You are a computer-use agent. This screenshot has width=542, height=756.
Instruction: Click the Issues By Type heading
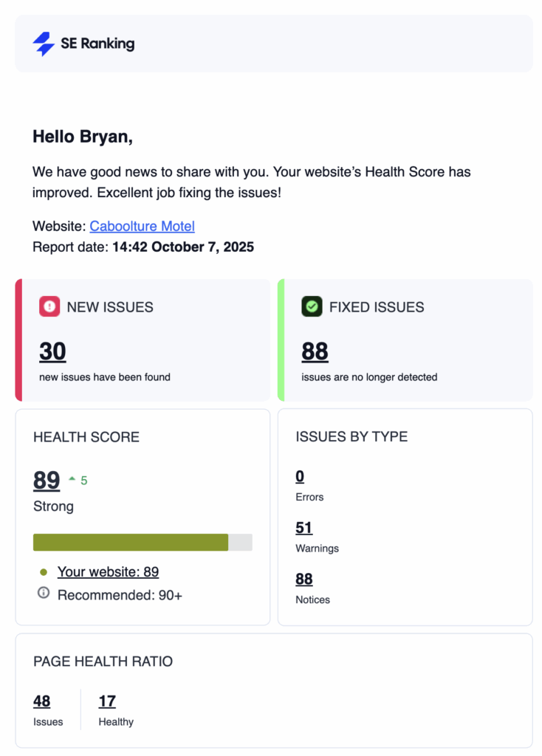[x=351, y=436]
